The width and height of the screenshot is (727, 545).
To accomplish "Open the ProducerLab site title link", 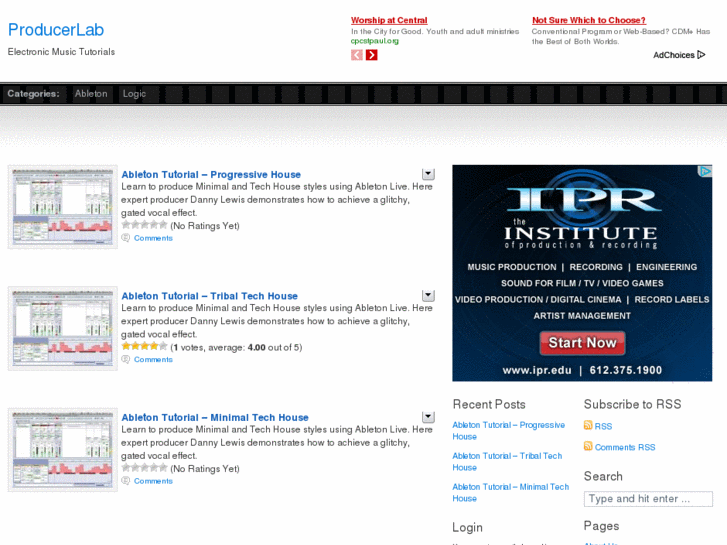I will point(56,30).
